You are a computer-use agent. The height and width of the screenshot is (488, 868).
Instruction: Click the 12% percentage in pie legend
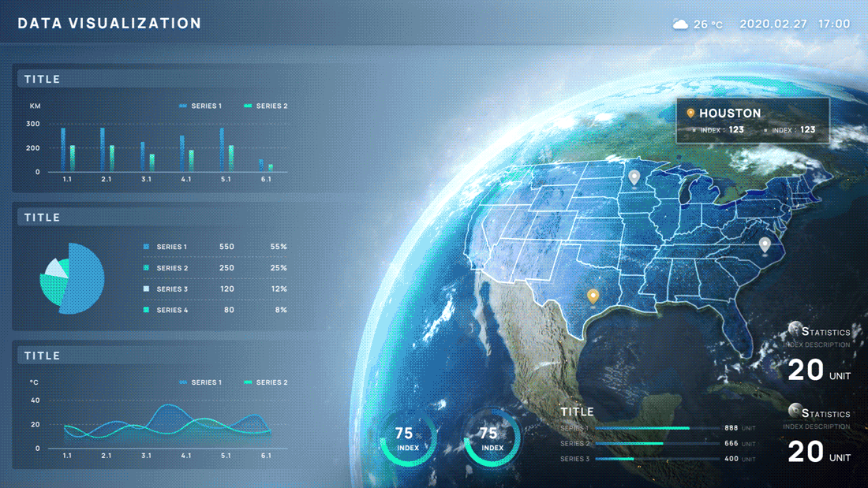click(279, 289)
